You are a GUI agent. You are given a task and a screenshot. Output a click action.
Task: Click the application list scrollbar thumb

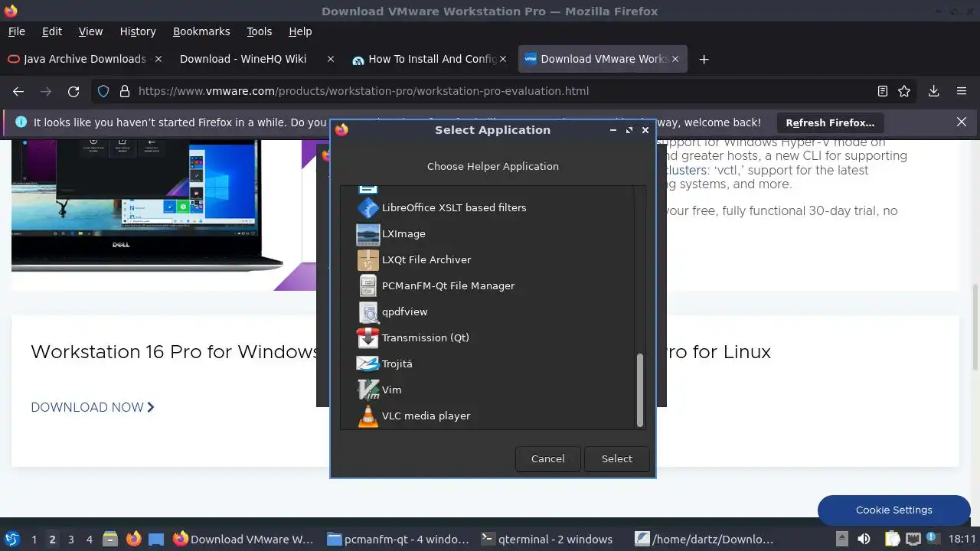[x=640, y=390]
